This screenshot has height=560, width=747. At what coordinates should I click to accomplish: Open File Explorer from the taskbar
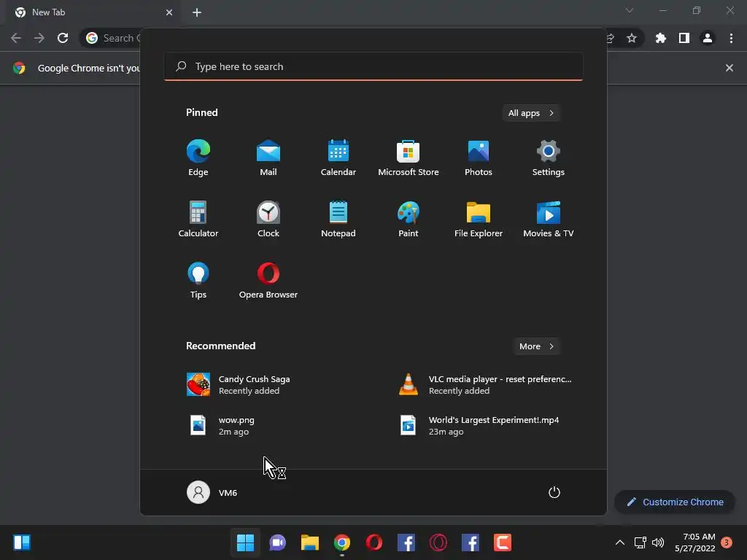click(x=309, y=542)
